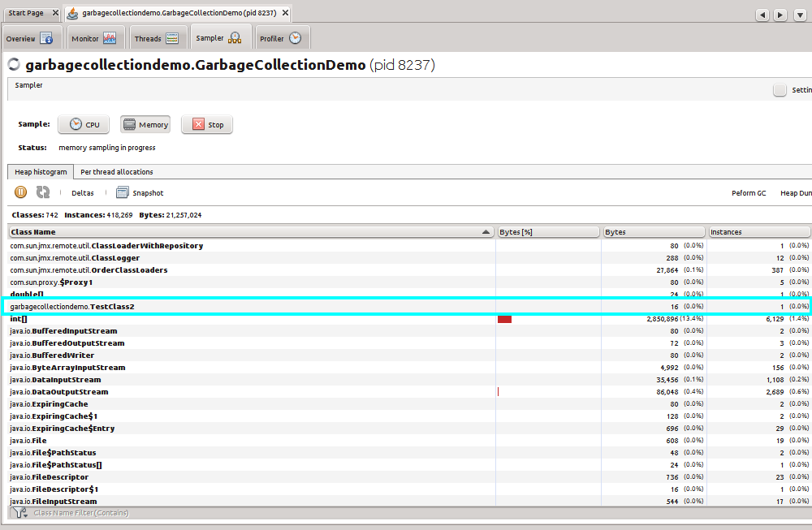The image size is (812, 530).
Task: Stop the sampling session
Action: [207, 125]
